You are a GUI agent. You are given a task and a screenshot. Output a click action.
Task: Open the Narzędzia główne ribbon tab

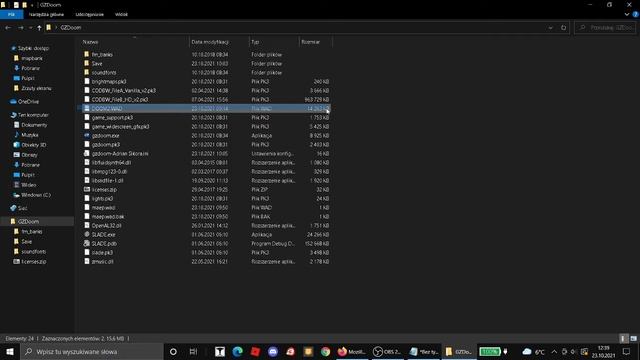[x=46, y=14]
